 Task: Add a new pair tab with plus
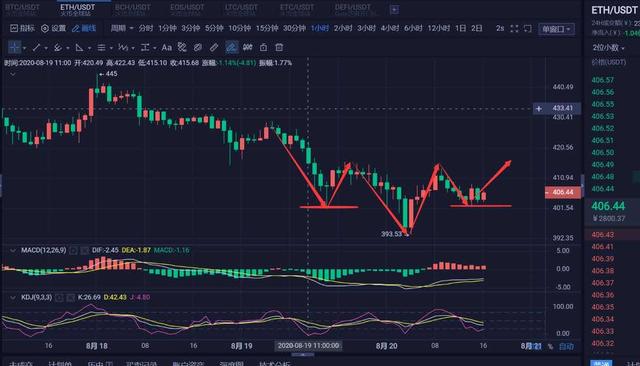point(394,9)
